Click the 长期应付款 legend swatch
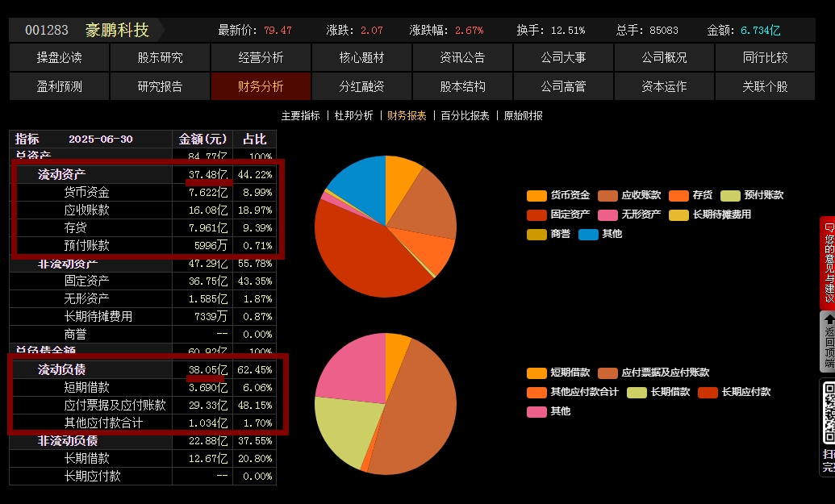Image resolution: width=835 pixels, height=504 pixels. (x=708, y=393)
